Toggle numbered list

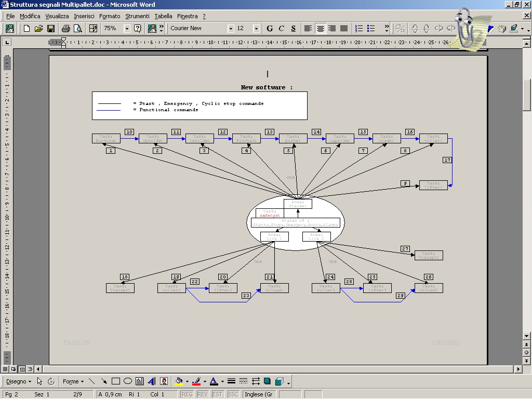(358, 29)
